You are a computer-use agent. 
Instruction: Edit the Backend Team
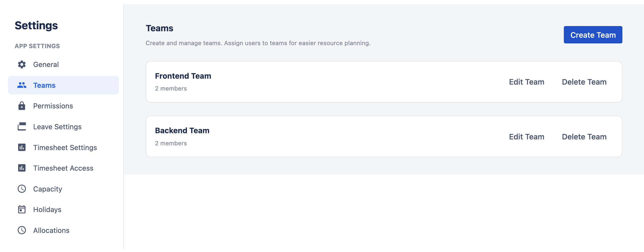coord(527,137)
